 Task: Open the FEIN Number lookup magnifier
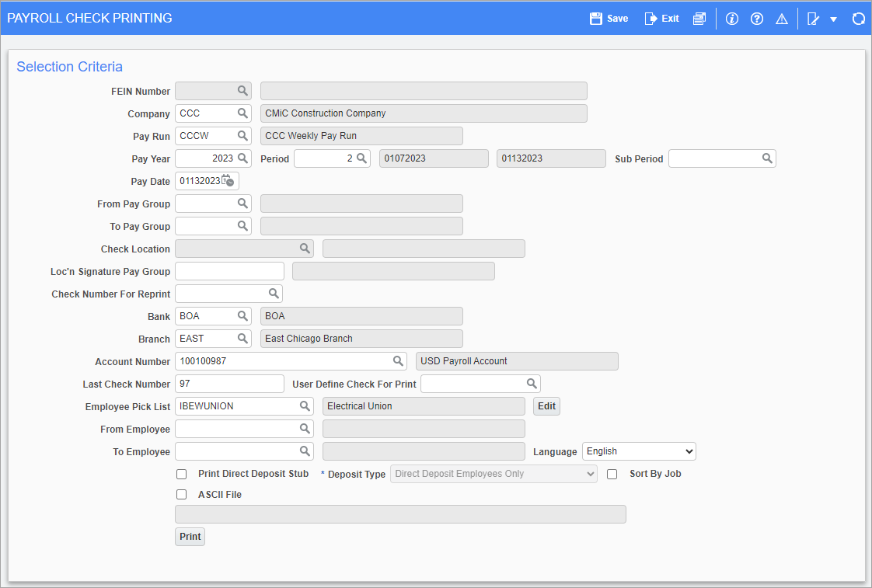click(x=242, y=91)
